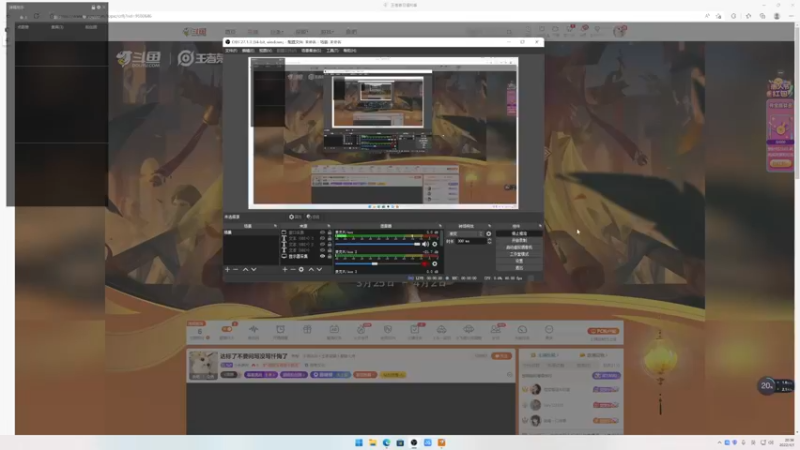Screen dimensions: 800x450
Task: Open source properties gear in Sources toolbar
Action: 301,269
